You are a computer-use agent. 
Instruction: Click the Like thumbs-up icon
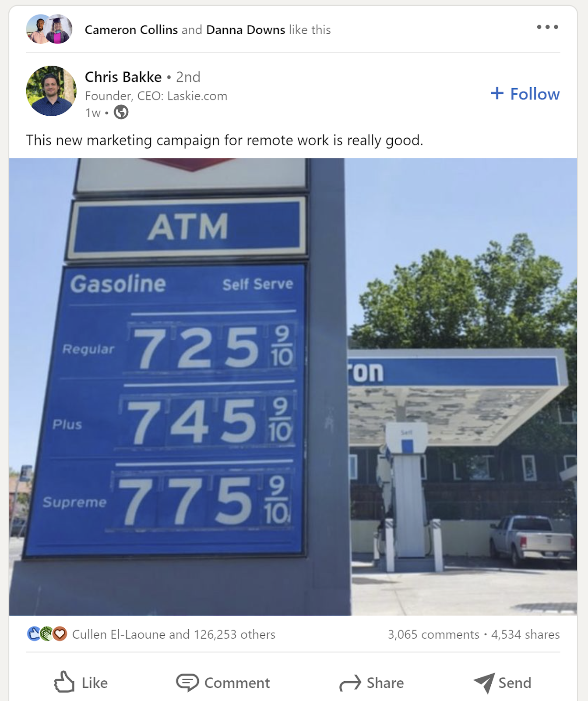point(64,682)
